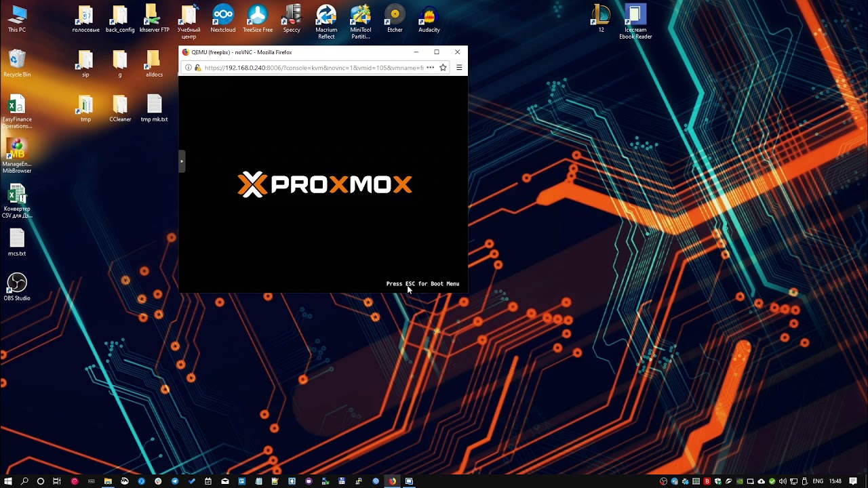Open the sip folder

(x=85, y=64)
